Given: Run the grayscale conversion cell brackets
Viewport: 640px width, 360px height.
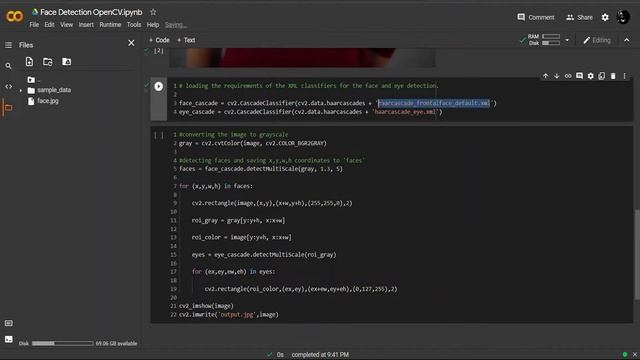Looking at the screenshot, I should click(158, 135).
